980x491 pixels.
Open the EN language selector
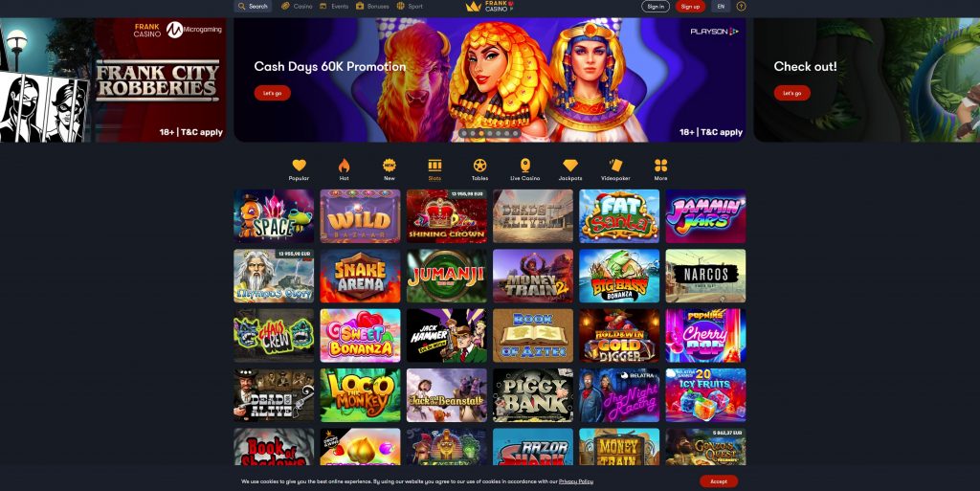[x=721, y=7]
